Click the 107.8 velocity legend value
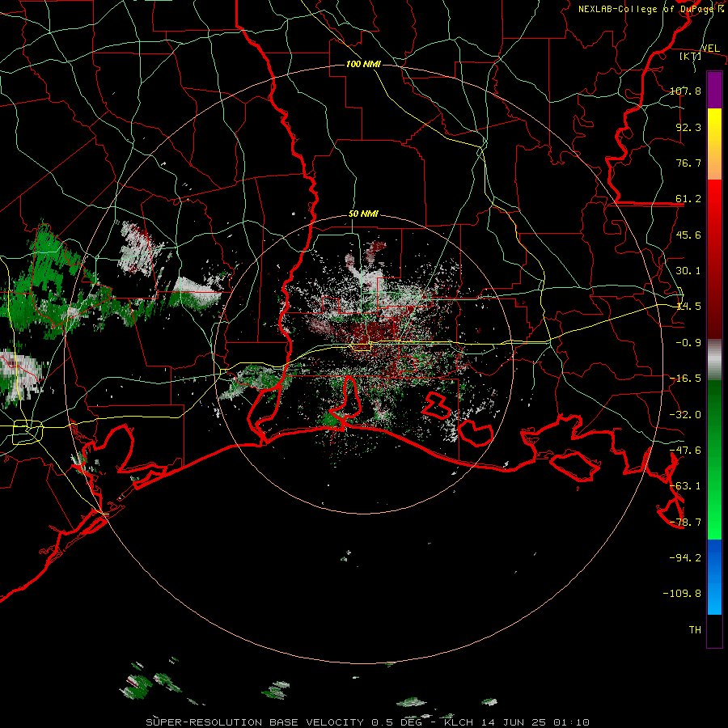 coord(685,91)
